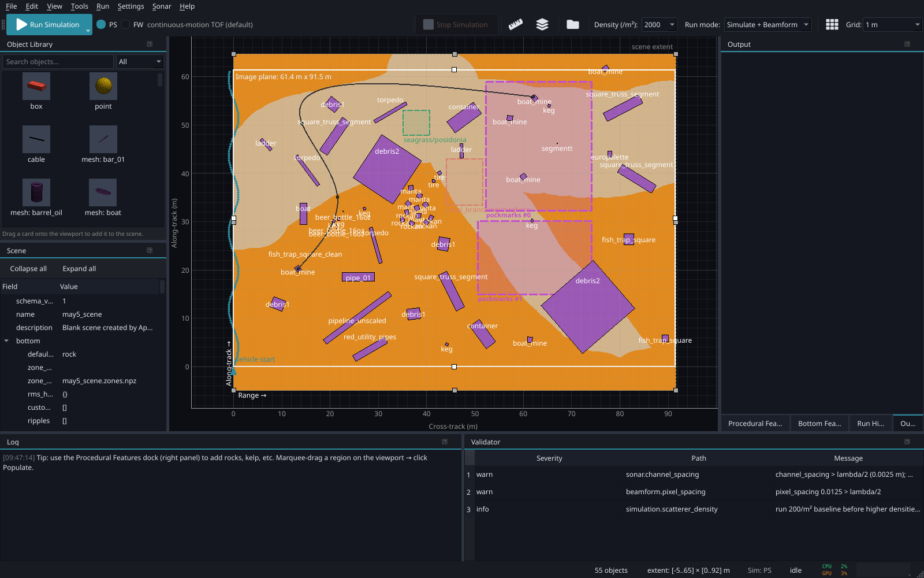924x578 pixels.
Task: Float the Validator panel
Action: [907, 442]
